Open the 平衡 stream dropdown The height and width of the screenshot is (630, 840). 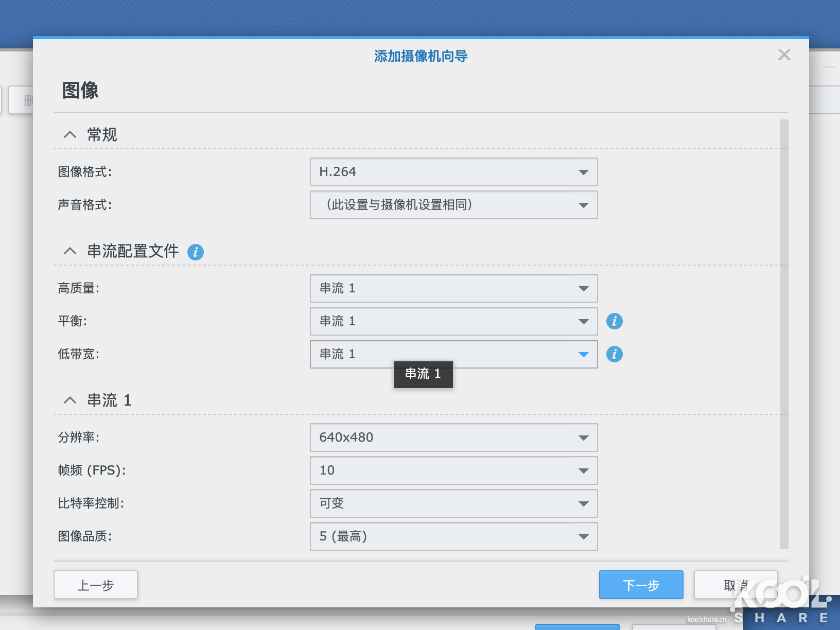(x=453, y=321)
